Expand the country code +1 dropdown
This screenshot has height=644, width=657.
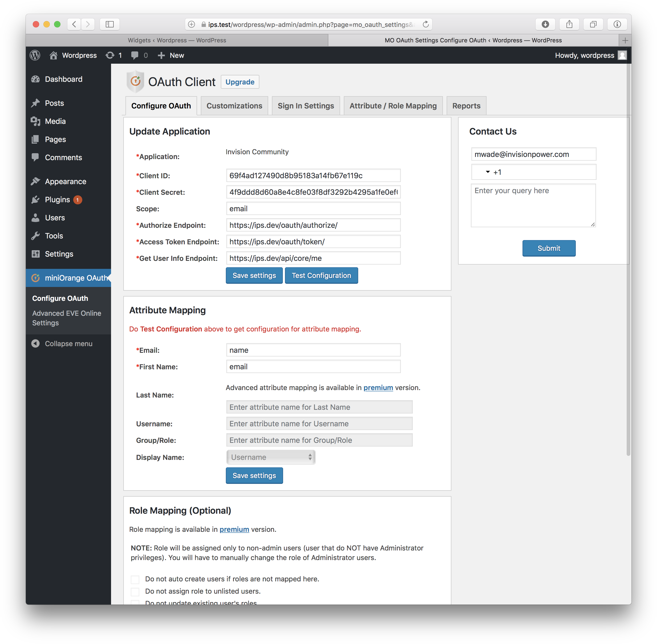click(x=487, y=172)
